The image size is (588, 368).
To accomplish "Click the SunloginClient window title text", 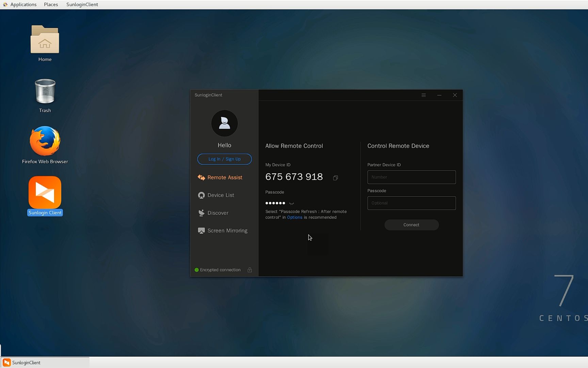I will [x=208, y=95].
